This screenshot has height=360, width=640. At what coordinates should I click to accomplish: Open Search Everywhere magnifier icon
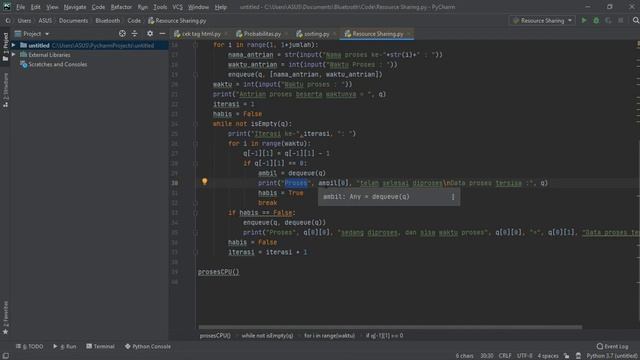[x=636, y=20]
